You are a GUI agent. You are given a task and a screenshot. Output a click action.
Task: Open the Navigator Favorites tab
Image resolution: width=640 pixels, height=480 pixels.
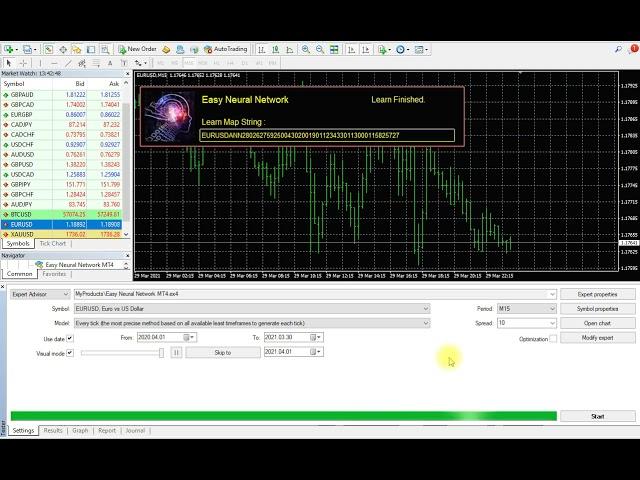(54, 274)
